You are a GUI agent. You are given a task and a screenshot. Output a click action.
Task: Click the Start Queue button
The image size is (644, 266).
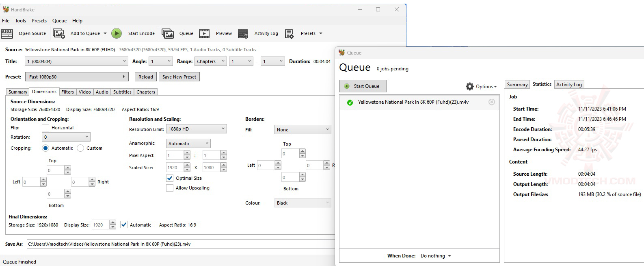[363, 86]
